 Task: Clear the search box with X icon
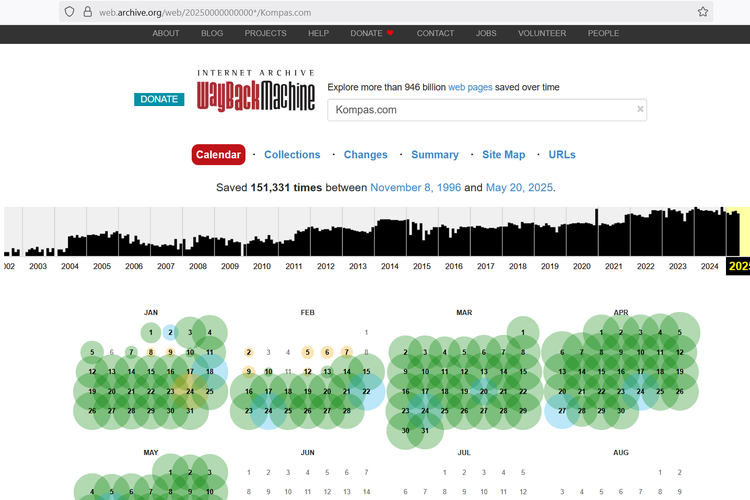pyautogui.click(x=640, y=109)
